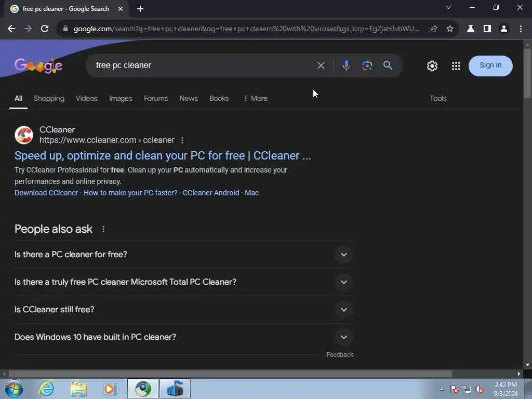Screen dimensions: 532x399
Task: Open Chrome's three-dot menu
Action: pyautogui.click(x=521, y=29)
